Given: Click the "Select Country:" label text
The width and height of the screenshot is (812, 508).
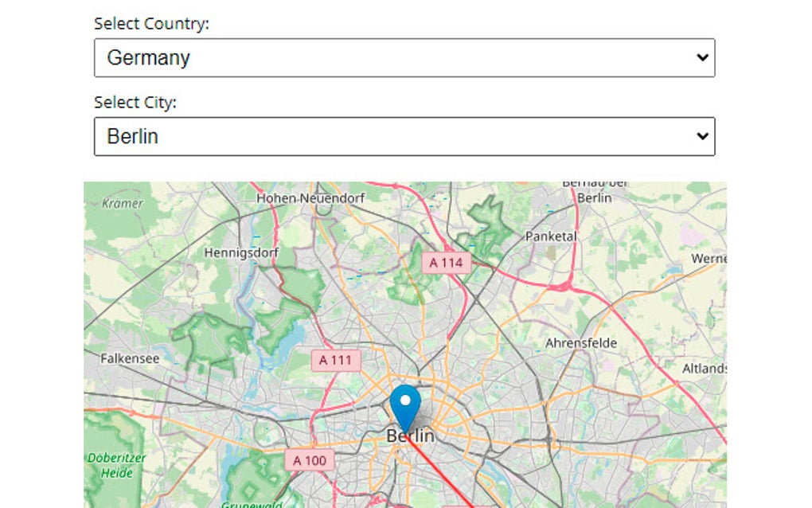Looking at the screenshot, I should 151,24.
